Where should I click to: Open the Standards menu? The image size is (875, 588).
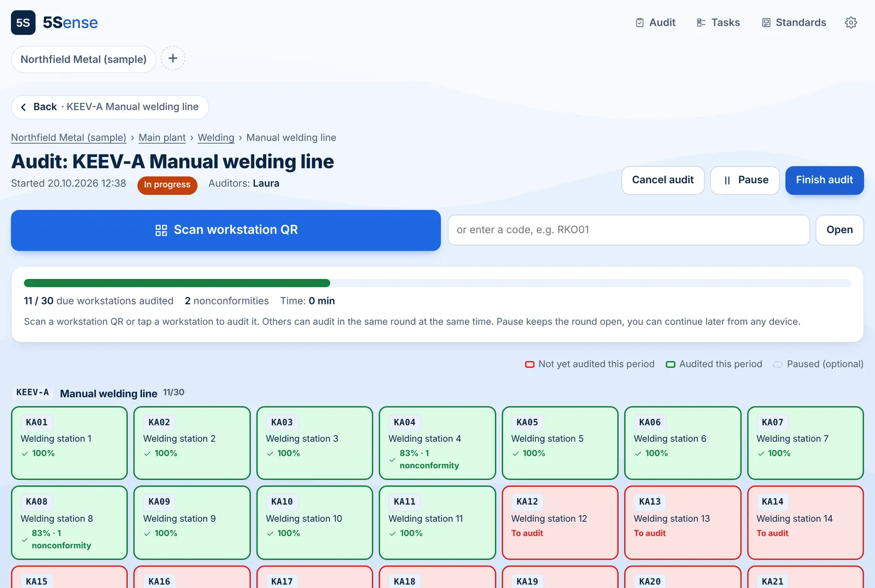[x=794, y=22]
